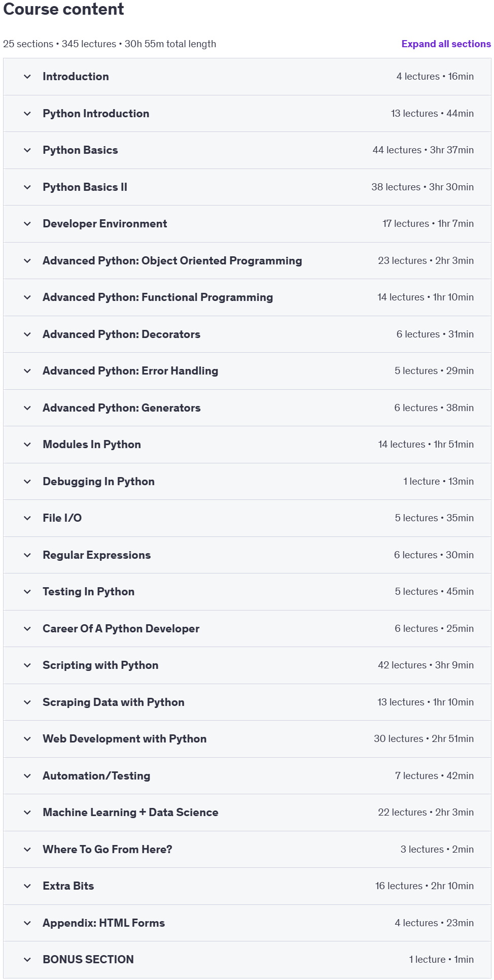The width and height of the screenshot is (494, 980).
Task: Expand Modules In Python chevron
Action: (27, 445)
